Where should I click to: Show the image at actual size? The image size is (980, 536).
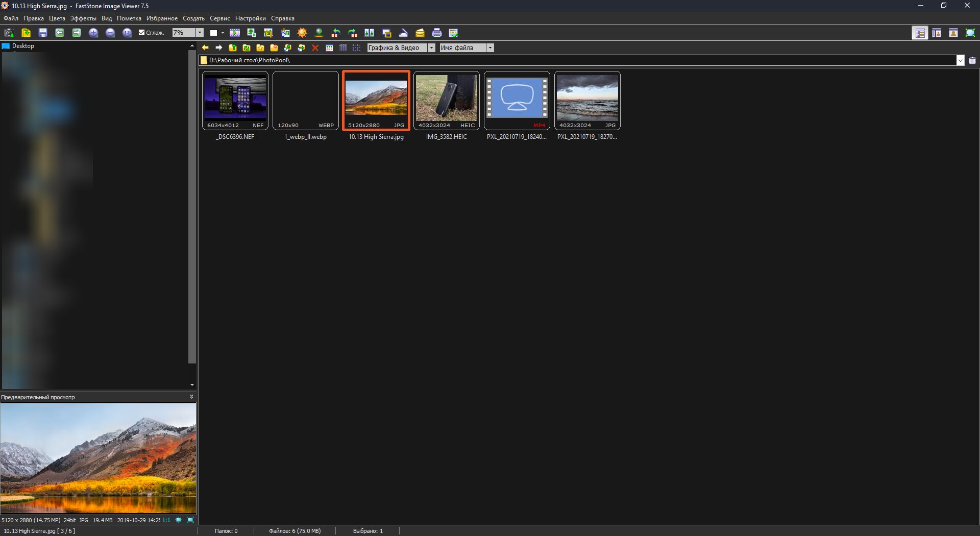[x=127, y=33]
